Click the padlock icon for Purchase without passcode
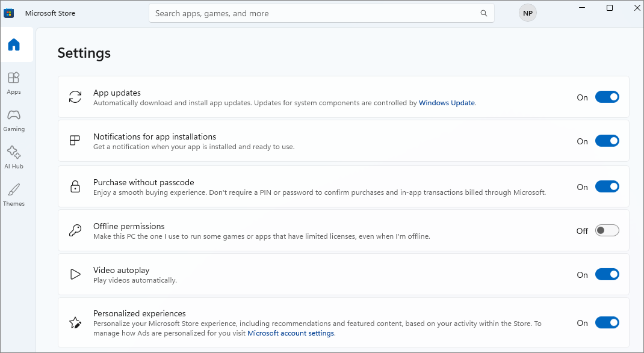The image size is (644, 353). (x=75, y=186)
